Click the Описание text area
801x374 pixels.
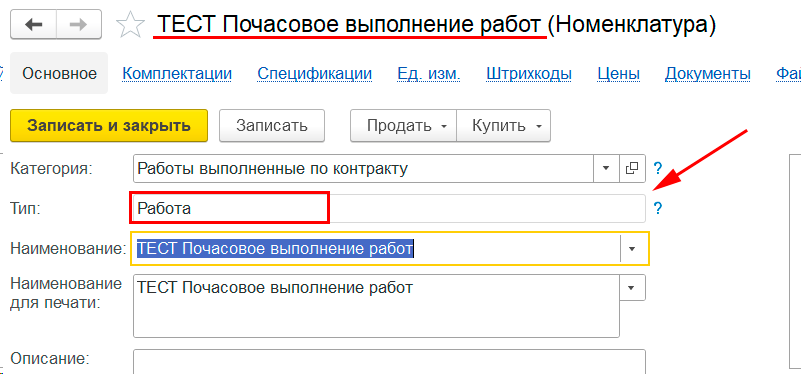pos(389,362)
